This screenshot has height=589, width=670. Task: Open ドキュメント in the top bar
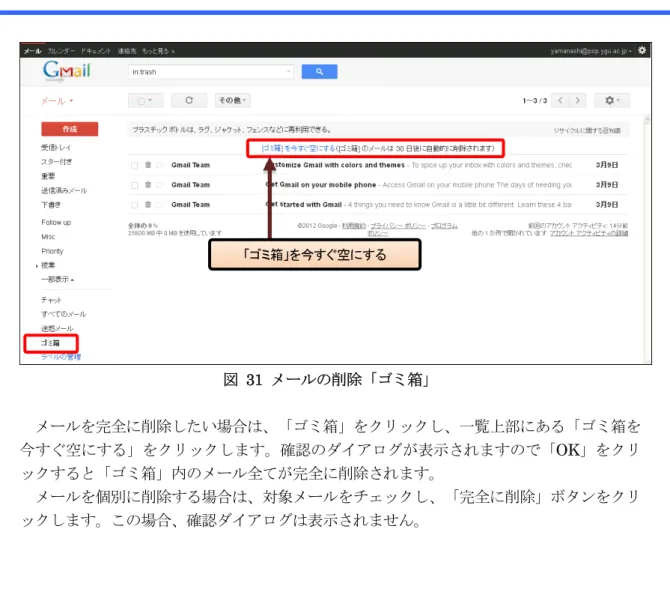pyautogui.click(x=96, y=51)
